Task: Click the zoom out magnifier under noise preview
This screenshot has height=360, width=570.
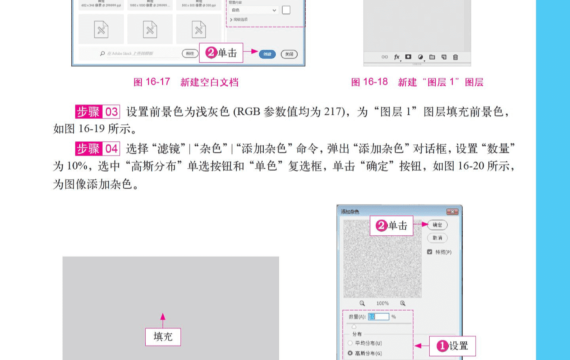Action: [362, 303]
